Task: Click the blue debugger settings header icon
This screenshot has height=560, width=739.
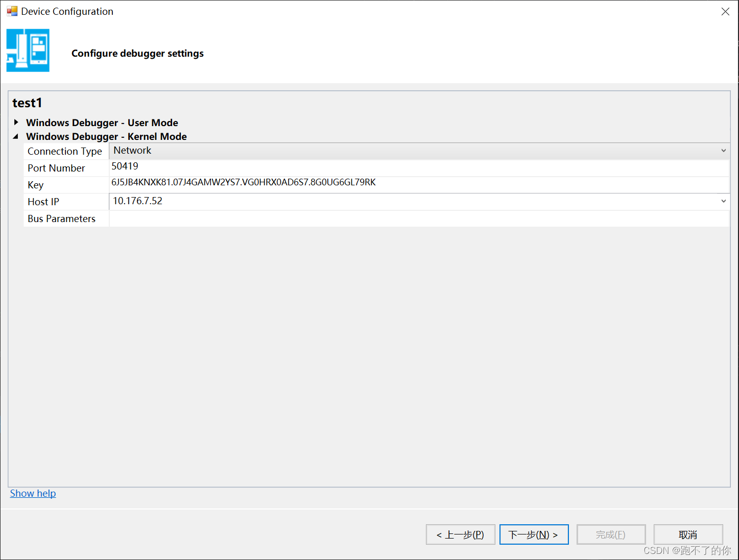Action: 28,51
